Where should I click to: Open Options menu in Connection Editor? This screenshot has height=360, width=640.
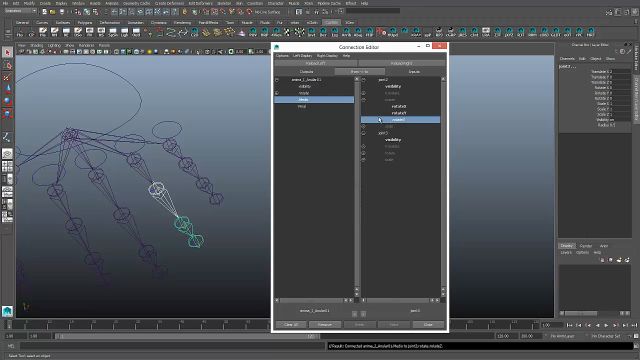[282, 56]
